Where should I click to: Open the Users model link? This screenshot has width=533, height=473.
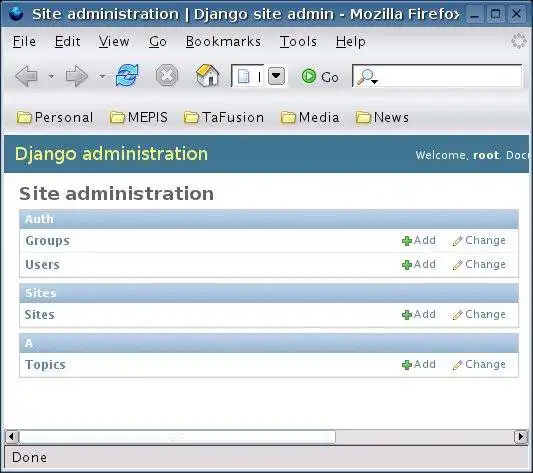pos(42,265)
